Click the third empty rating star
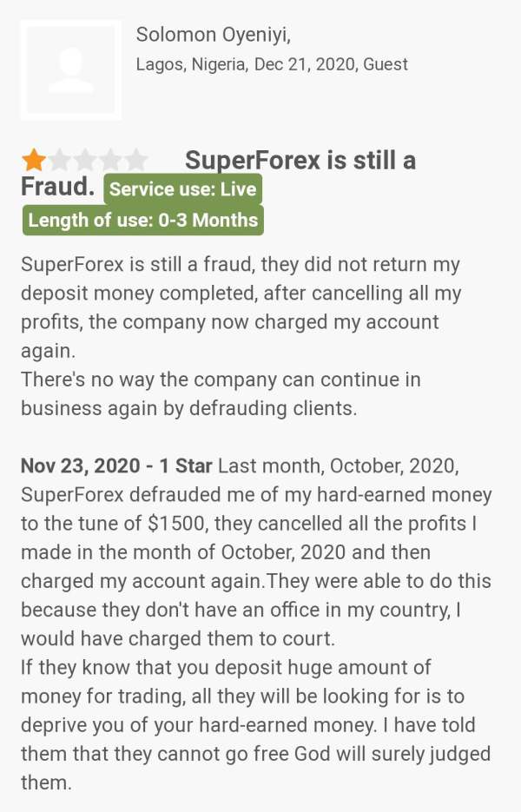Image resolution: width=521 pixels, height=812 pixels. tap(85, 160)
